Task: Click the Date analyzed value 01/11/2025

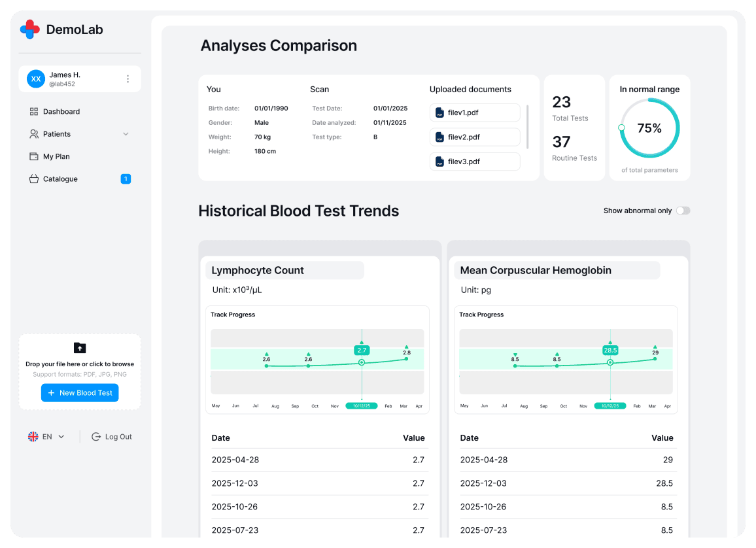Action: pos(390,122)
